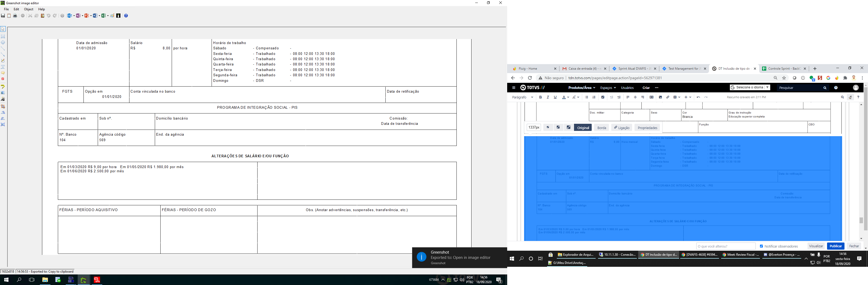This screenshot has height=285, width=868.
Task: Click the Greenshot save icon
Action: coord(3,16)
